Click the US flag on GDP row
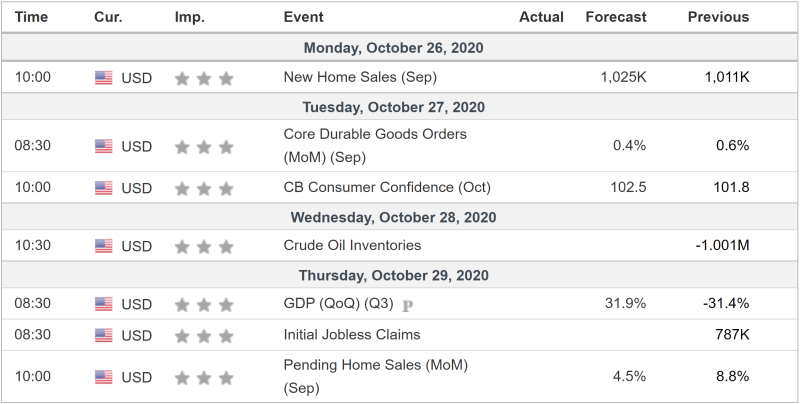 (104, 304)
